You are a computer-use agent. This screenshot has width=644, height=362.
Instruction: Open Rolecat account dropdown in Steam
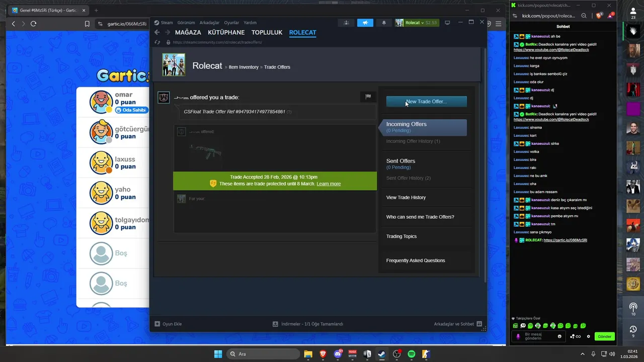[x=417, y=23]
